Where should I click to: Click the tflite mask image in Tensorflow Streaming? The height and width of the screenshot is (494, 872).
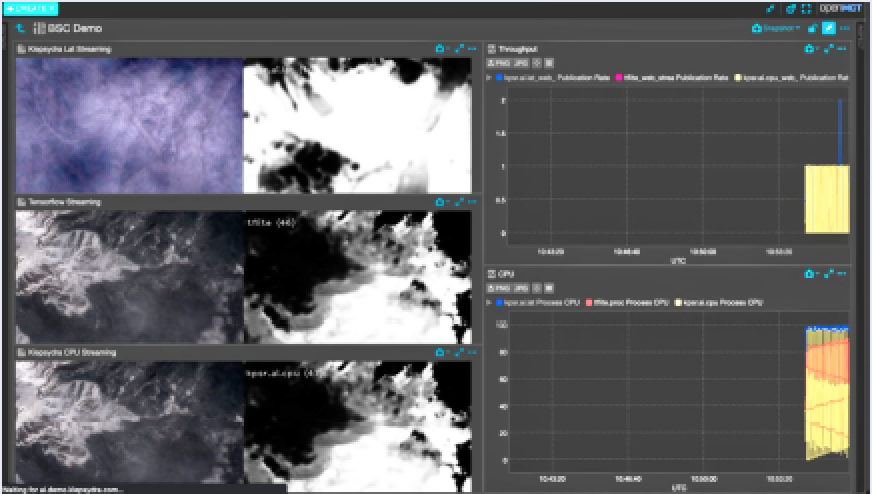pos(358,277)
